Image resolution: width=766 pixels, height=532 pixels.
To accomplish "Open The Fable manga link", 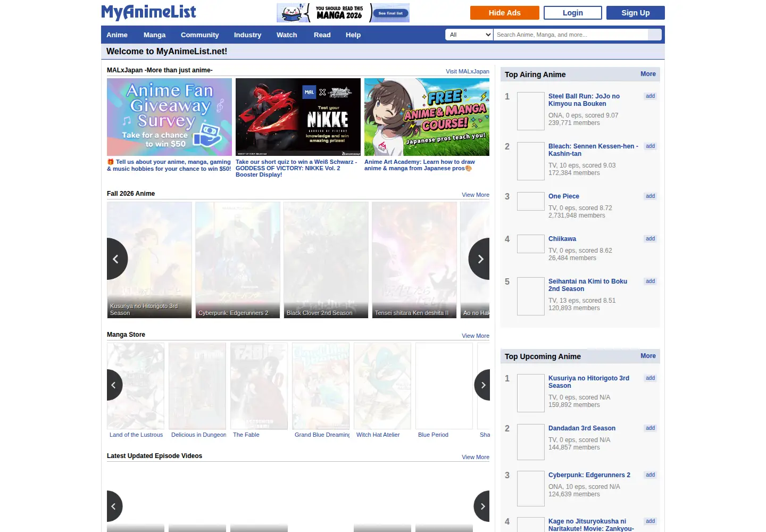I will pos(246,435).
